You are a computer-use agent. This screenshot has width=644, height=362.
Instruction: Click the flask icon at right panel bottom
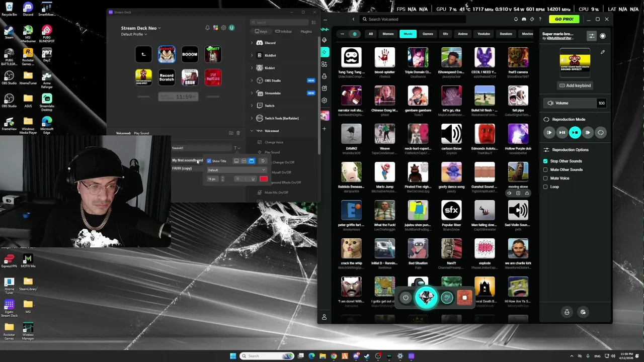pos(567,312)
